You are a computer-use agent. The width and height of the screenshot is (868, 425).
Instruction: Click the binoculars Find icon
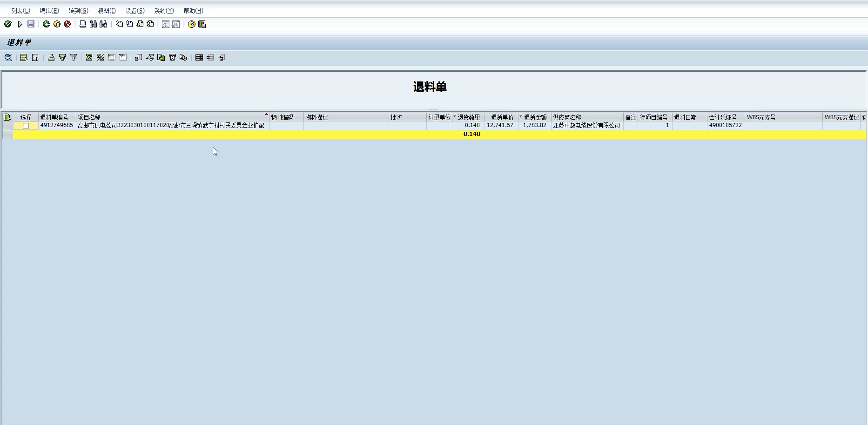coord(93,24)
